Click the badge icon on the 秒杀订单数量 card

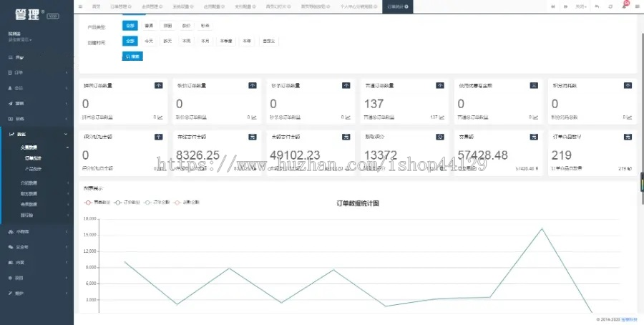click(346, 85)
